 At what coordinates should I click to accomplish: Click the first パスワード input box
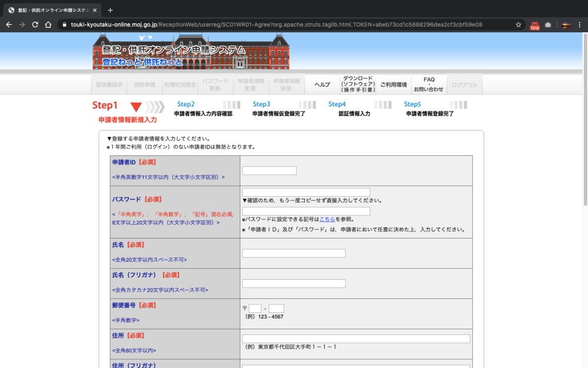(305, 191)
